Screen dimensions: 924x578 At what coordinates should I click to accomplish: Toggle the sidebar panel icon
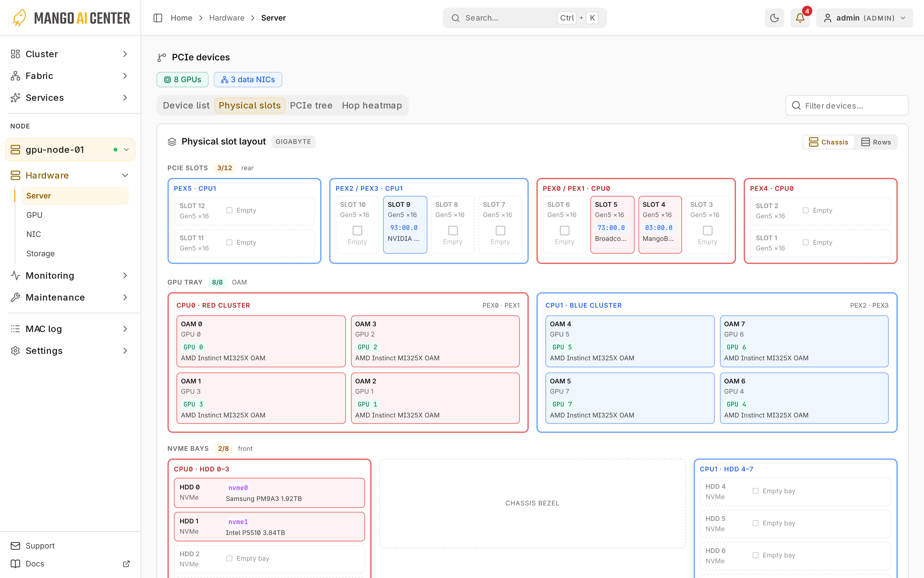(x=158, y=18)
